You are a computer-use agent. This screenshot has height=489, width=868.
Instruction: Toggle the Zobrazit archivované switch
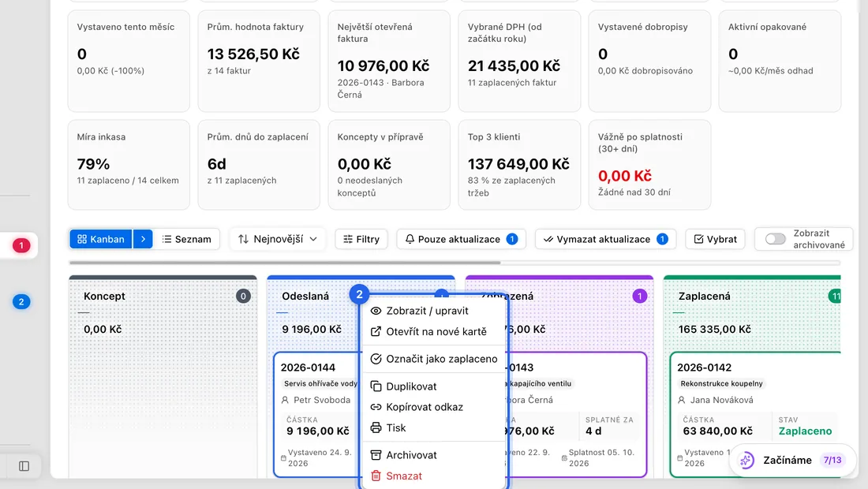click(775, 239)
